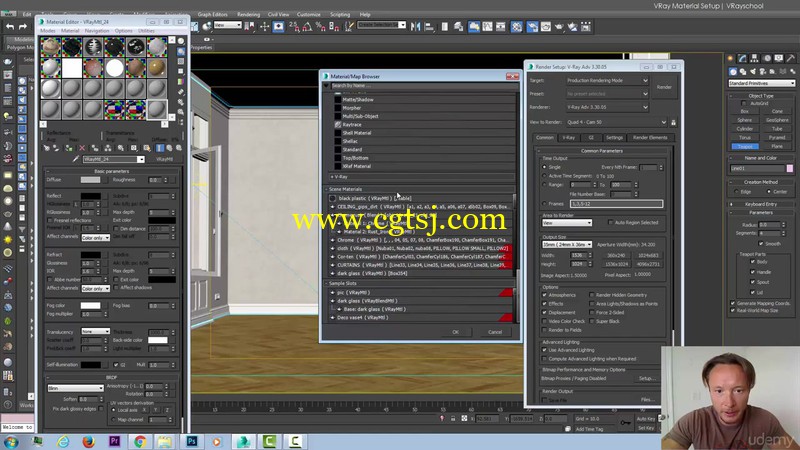The image size is (800, 450).
Task: Open Photoshop from the taskbar
Action: click(192, 441)
